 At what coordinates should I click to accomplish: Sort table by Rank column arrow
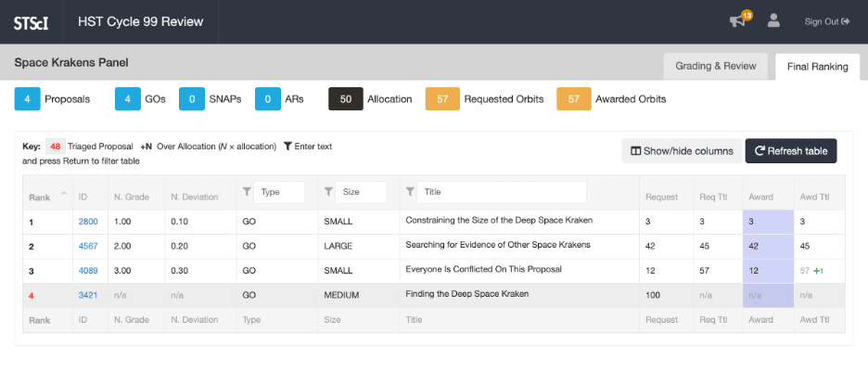coord(64,193)
